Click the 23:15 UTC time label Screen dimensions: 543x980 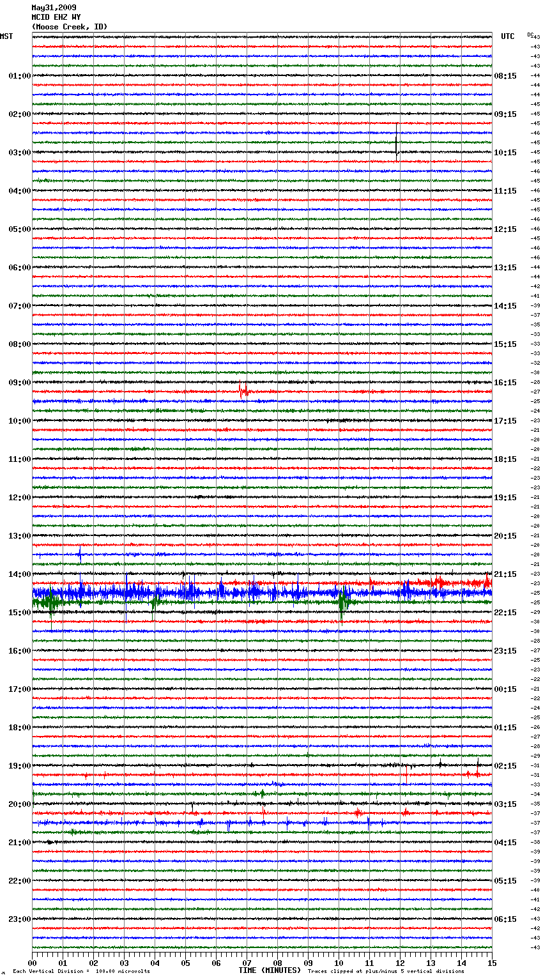click(x=505, y=651)
